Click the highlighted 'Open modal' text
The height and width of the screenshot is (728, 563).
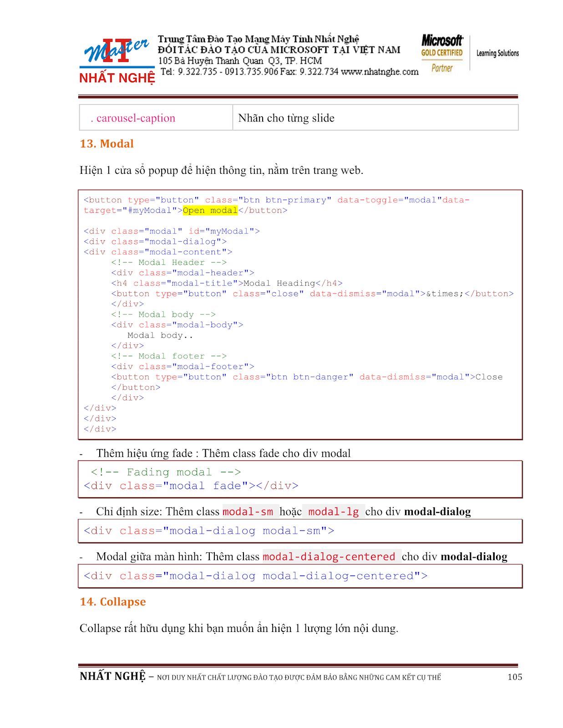210,210
